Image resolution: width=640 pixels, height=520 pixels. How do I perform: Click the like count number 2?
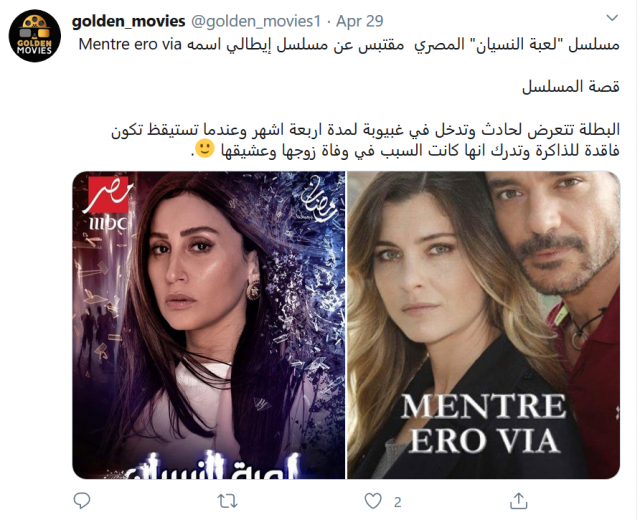click(397, 502)
